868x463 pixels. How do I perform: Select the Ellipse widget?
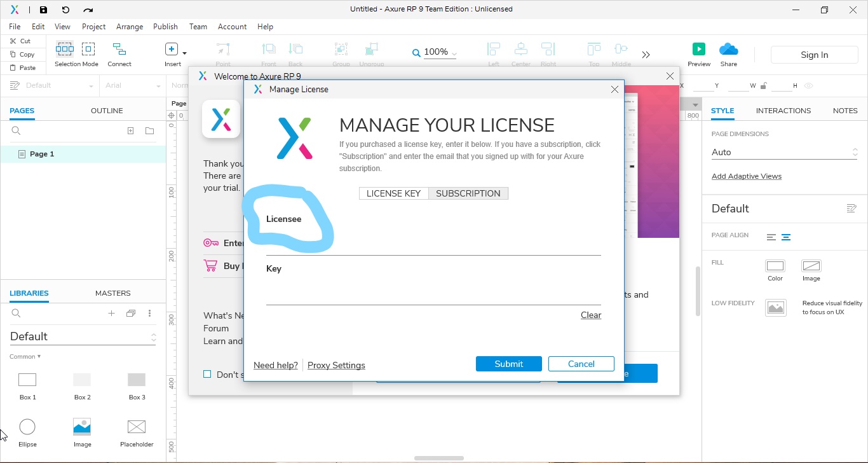(27, 432)
